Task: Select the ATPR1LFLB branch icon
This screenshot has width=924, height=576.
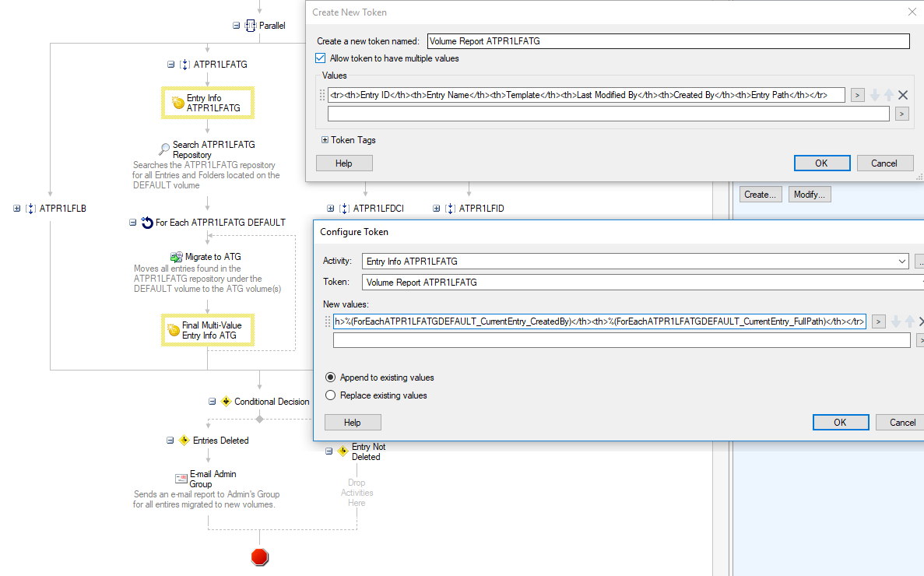Action: 30,209
